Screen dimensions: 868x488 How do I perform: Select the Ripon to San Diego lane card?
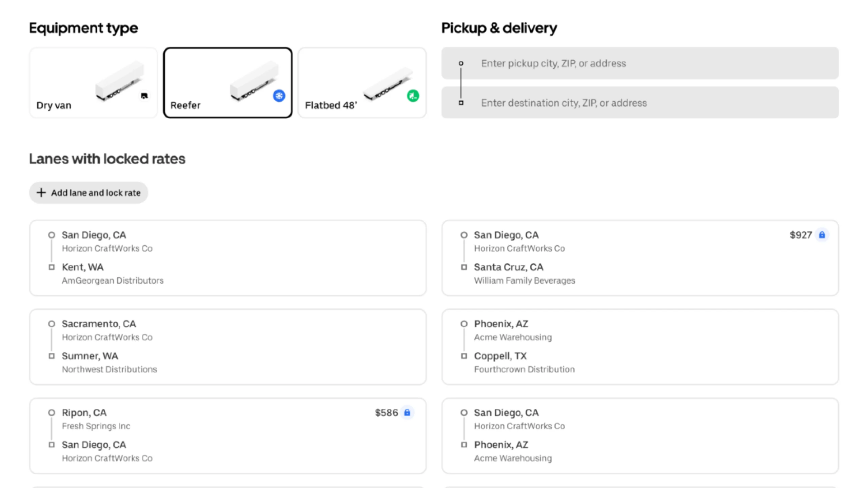point(228,435)
